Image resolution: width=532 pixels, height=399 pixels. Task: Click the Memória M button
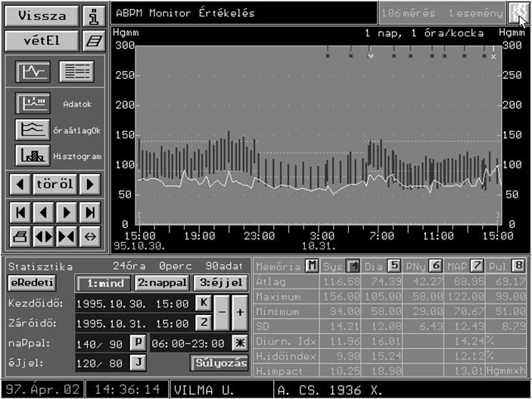[x=312, y=266]
